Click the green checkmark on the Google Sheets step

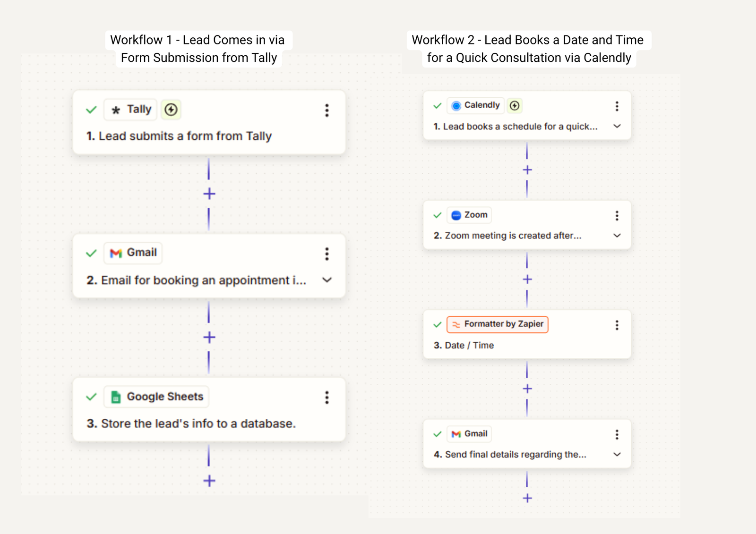coord(91,397)
